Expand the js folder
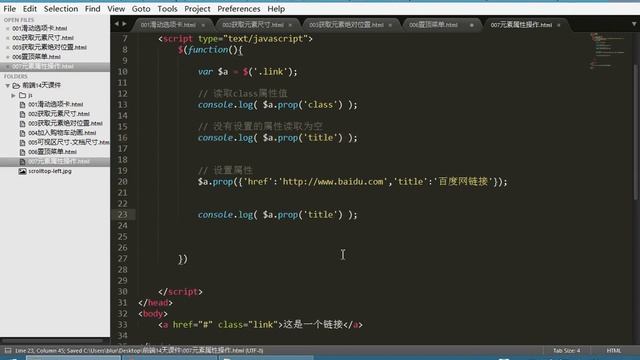This screenshot has height=360, width=640. (x=13, y=95)
